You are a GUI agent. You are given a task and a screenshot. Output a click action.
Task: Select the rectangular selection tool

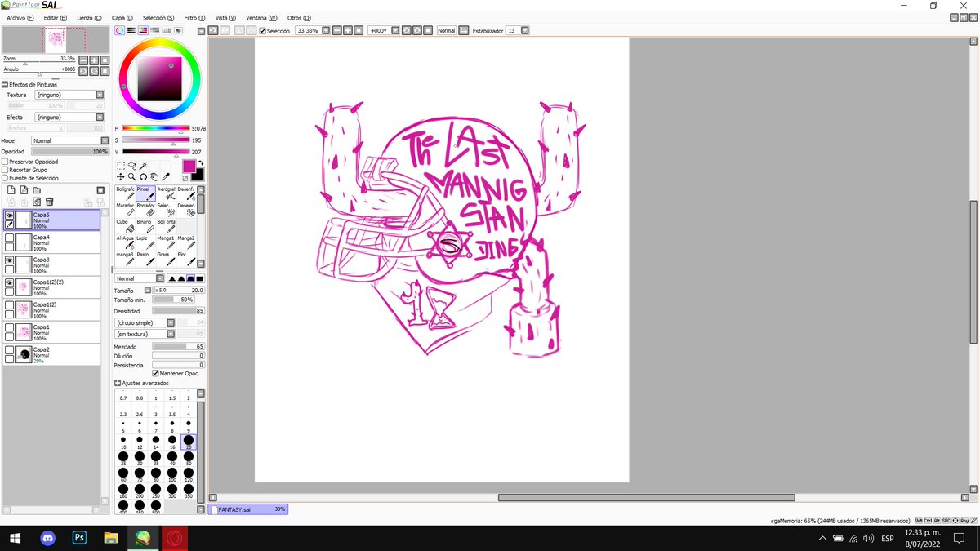[x=121, y=166]
